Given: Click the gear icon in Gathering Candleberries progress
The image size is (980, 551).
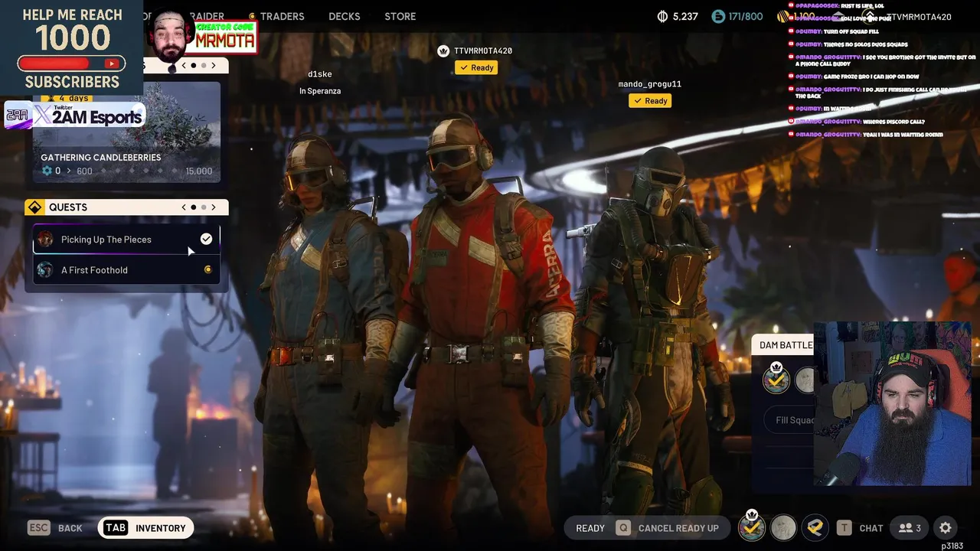Looking at the screenshot, I should click(47, 171).
